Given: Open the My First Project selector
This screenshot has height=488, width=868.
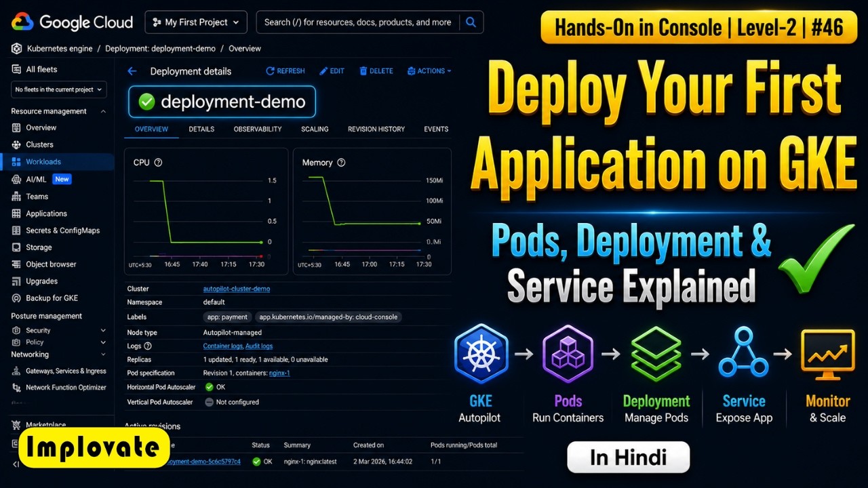Looking at the screenshot, I should tap(196, 22).
